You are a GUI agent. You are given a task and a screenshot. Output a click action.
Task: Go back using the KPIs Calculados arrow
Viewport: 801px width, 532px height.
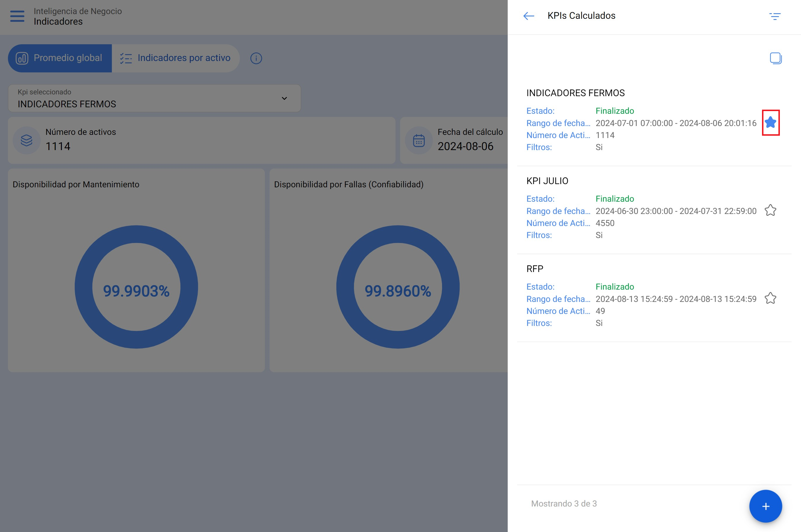point(529,16)
